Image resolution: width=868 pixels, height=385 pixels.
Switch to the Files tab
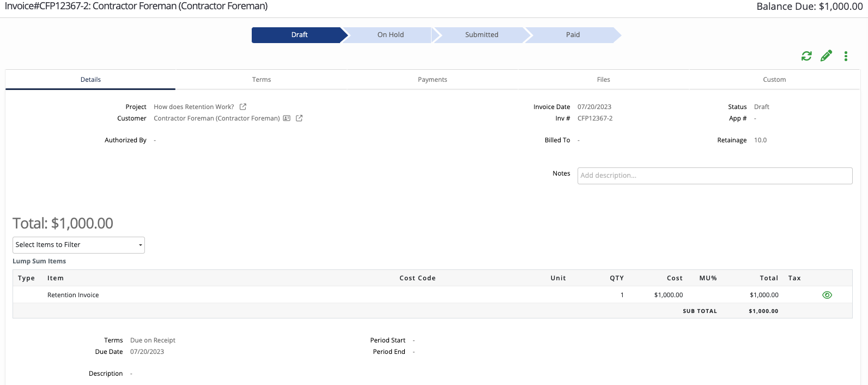coord(604,80)
